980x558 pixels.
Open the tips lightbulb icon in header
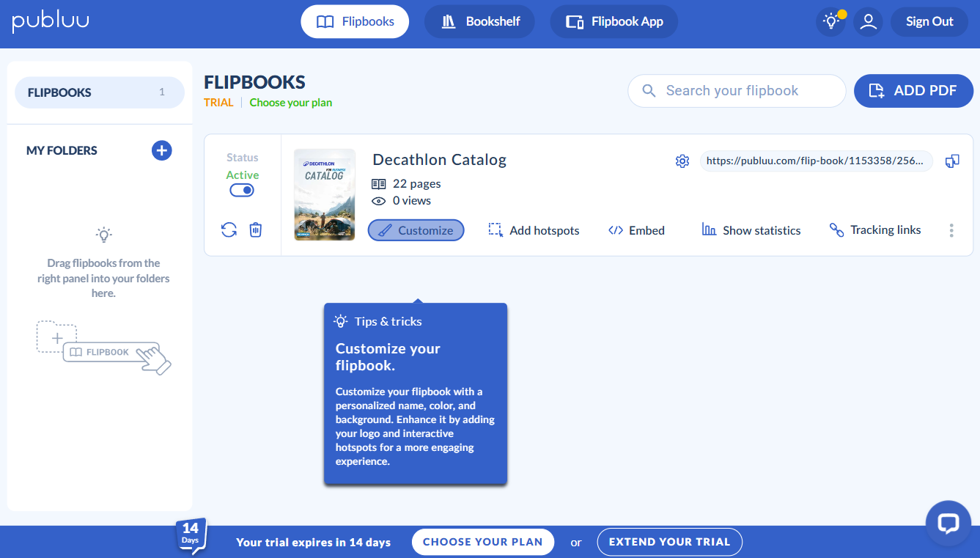pyautogui.click(x=831, y=21)
